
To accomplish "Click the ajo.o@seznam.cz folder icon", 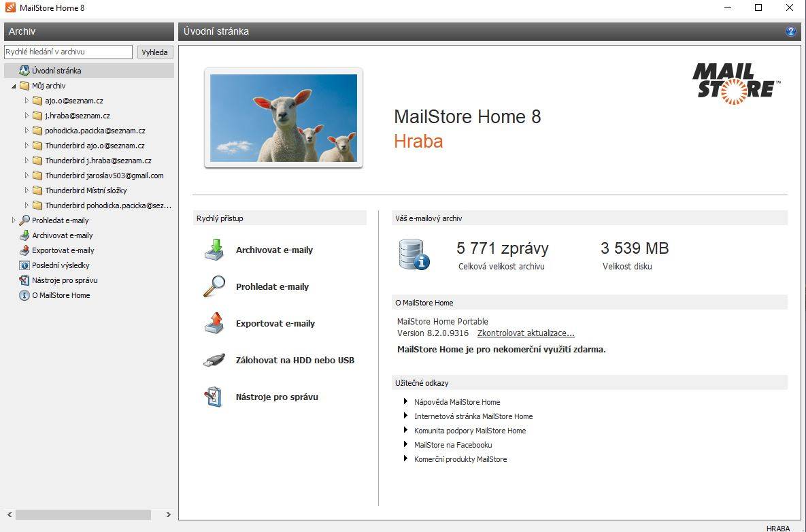I will (37, 101).
